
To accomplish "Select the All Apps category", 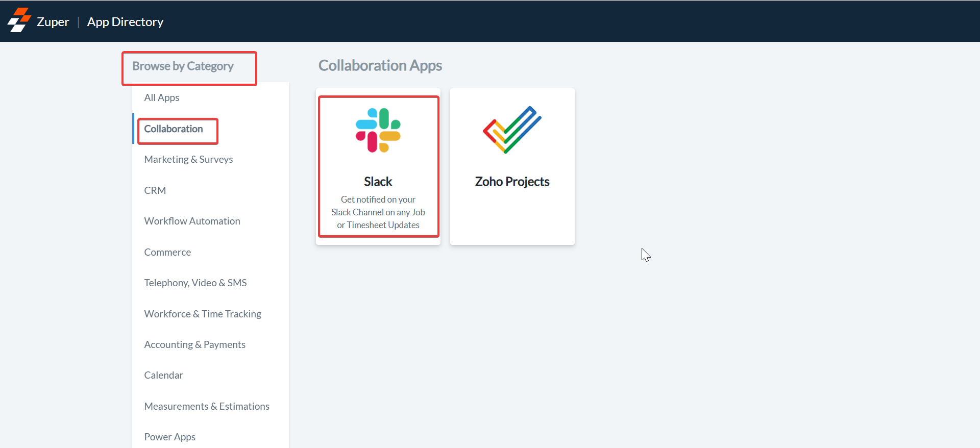I will point(162,97).
